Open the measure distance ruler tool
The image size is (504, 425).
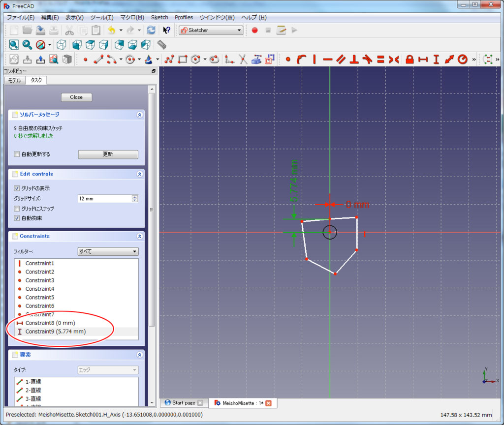pyautogui.click(x=161, y=45)
